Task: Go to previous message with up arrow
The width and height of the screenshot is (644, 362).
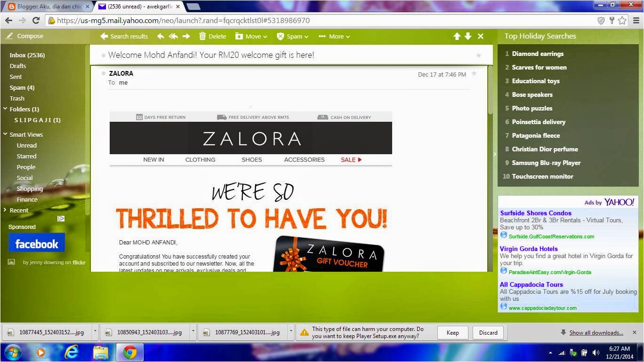Action: click(457, 36)
